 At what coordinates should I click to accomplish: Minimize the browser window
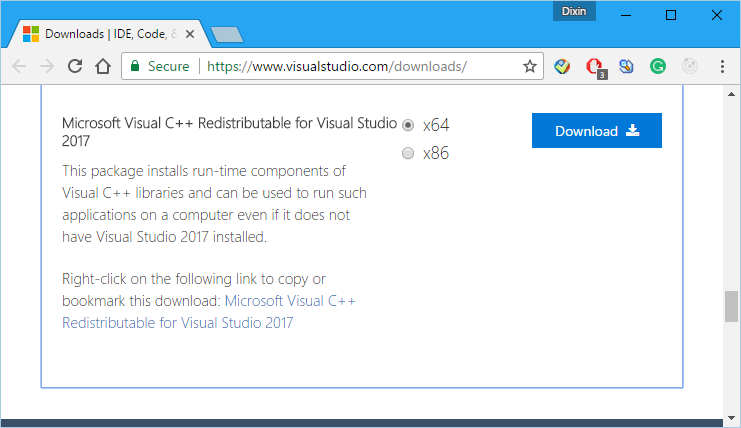(x=626, y=15)
